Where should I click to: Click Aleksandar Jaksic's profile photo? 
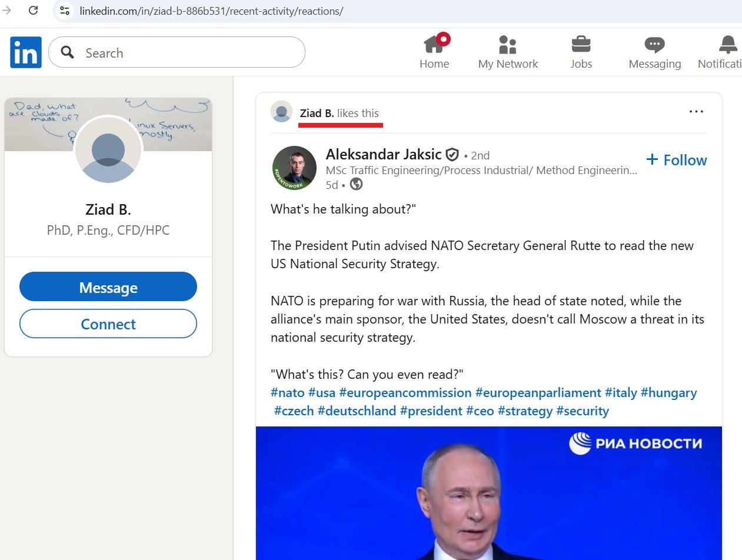tap(294, 166)
